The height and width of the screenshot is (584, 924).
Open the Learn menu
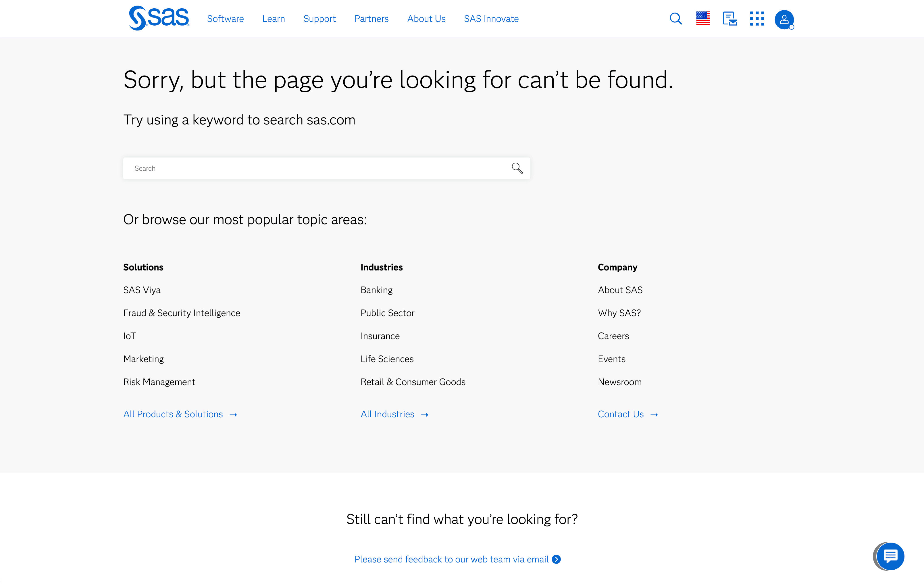pyautogui.click(x=274, y=19)
